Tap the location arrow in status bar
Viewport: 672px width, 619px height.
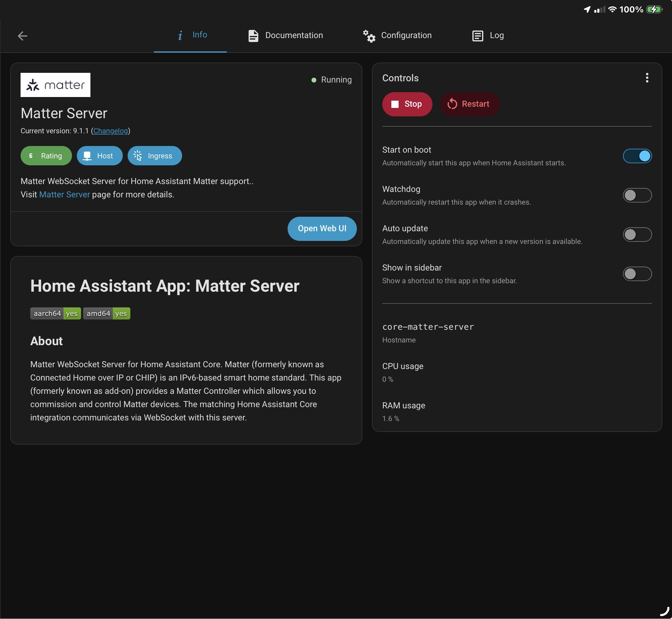pos(587,9)
